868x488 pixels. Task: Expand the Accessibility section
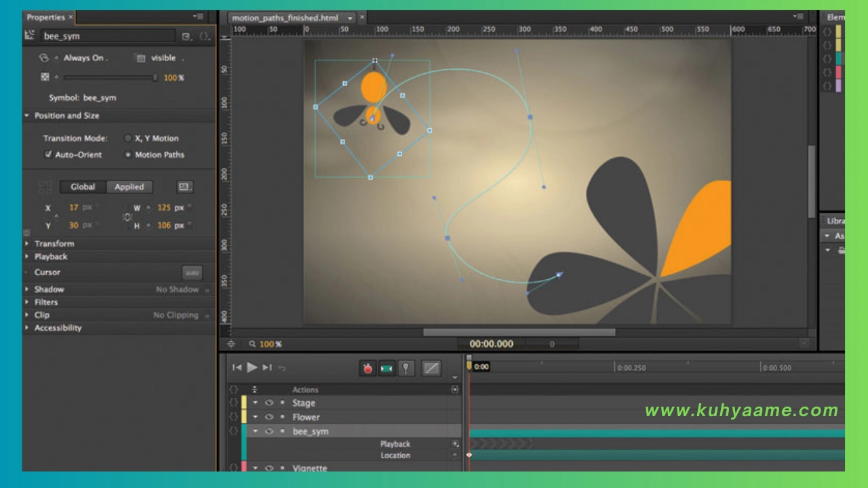[x=27, y=328]
